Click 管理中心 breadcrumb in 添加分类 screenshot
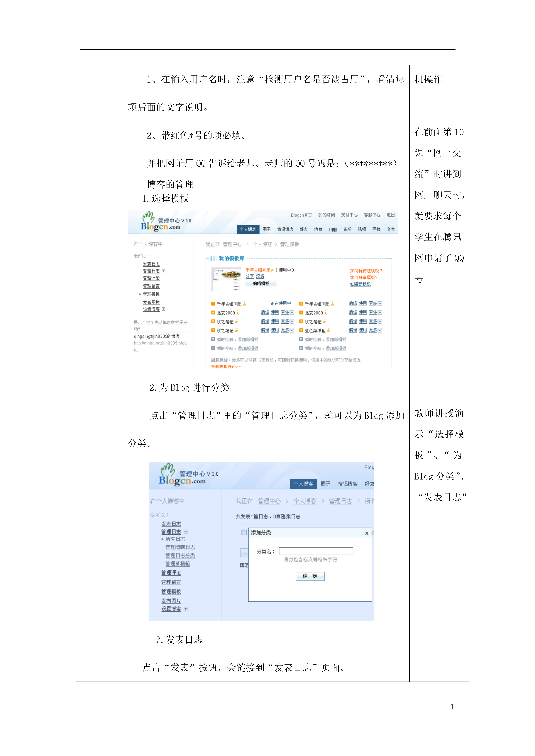The width and height of the screenshot is (535, 756). click(269, 501)
